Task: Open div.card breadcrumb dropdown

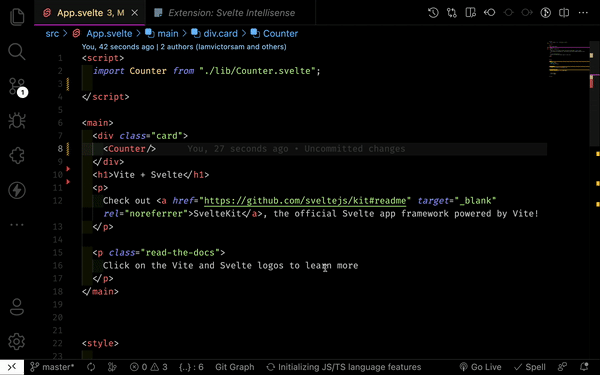Action: [215, 34]
